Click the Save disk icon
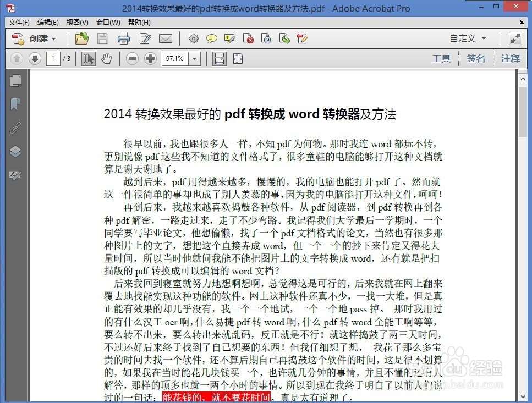Image resolution: width=532 pixels, height=403 pixels. (103, 38)
